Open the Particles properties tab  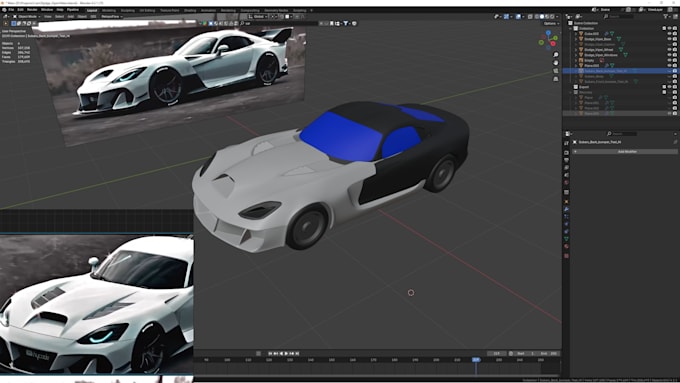pos(566,216)
